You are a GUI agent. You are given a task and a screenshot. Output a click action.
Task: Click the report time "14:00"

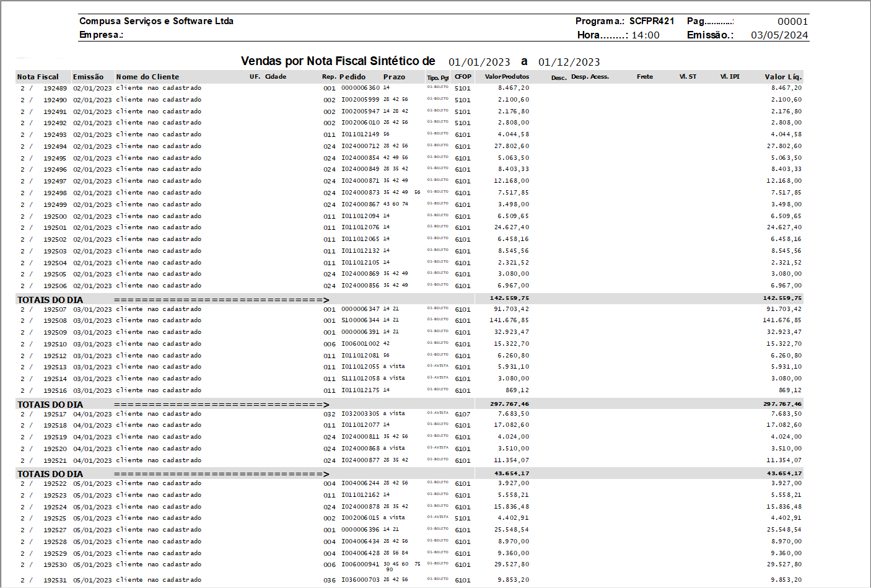coord(646,35)
